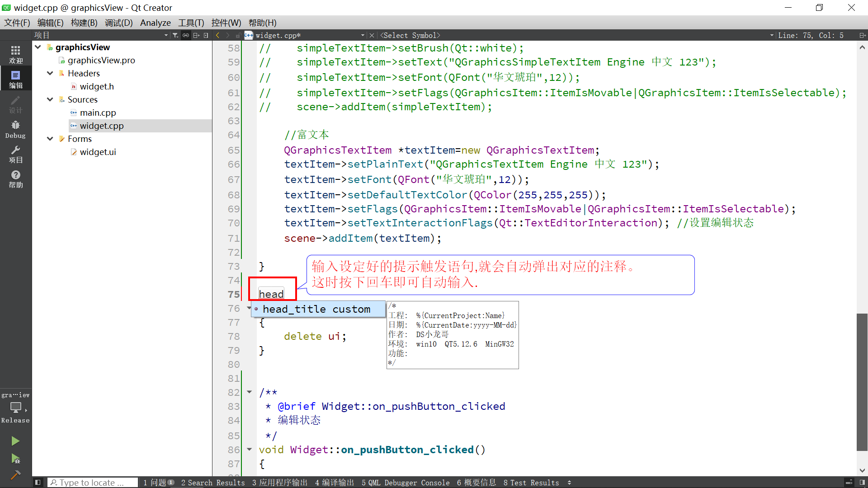
Task: Switch to the Edit (编辑) mode
Action: 15,79
